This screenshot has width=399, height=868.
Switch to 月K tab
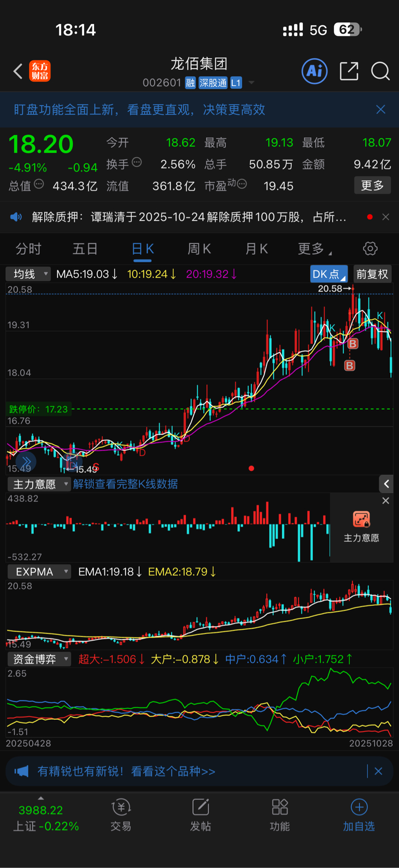[256, 249]
